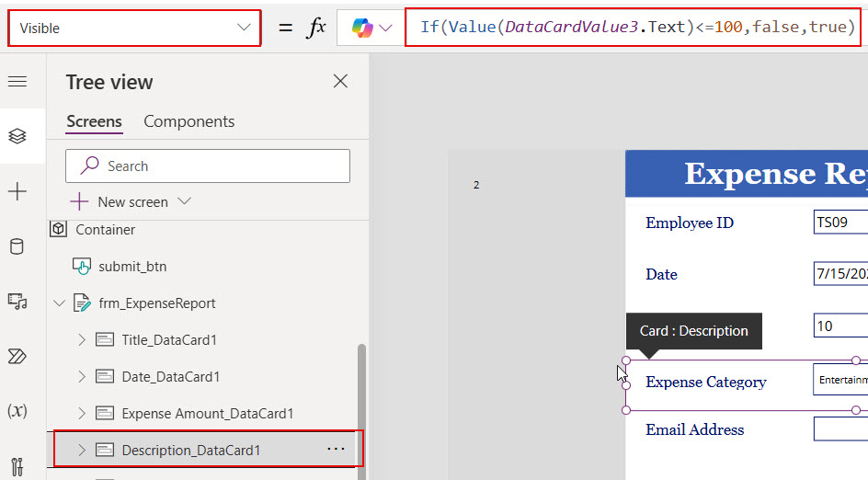Open the Expense Category dropdown on canvas

click(840, 380)
